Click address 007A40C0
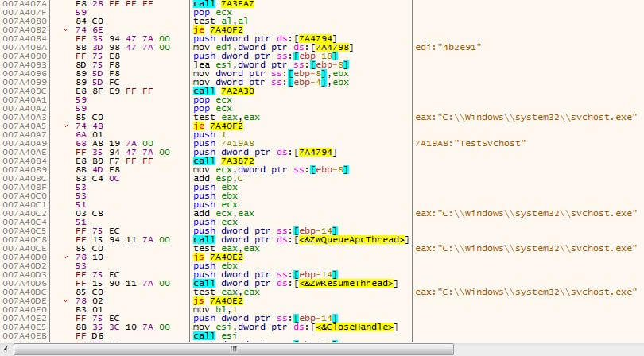 25,195
